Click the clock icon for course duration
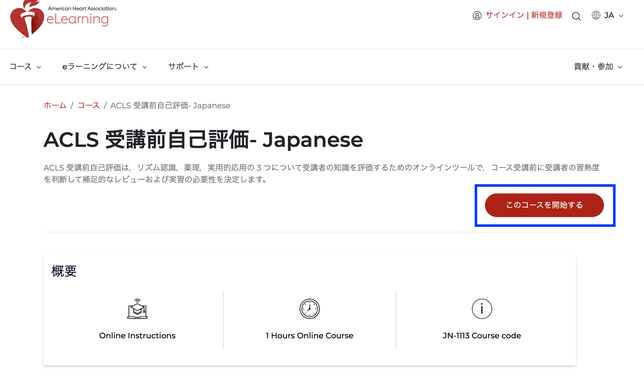The width and height of the screenshot is (644, 377). (309, 309)
